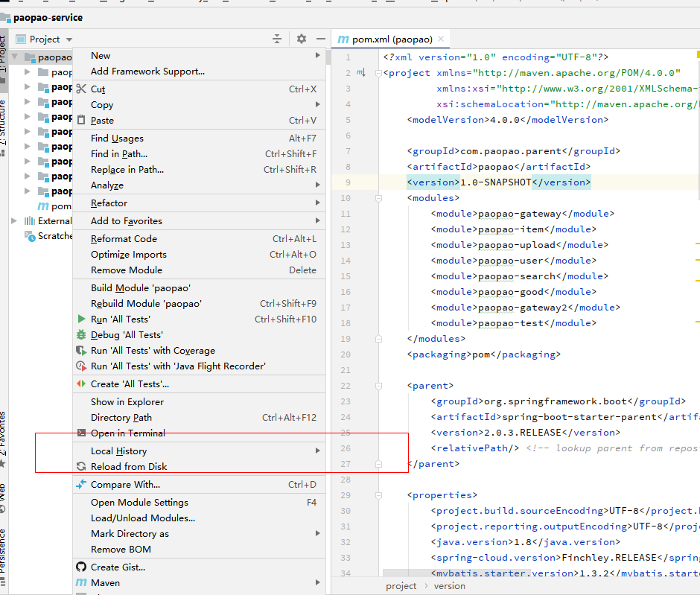The width and height of the screenshot is (700, 595).
Task: Select Build Module 'paopao'
Action: [x=199, y=287]
